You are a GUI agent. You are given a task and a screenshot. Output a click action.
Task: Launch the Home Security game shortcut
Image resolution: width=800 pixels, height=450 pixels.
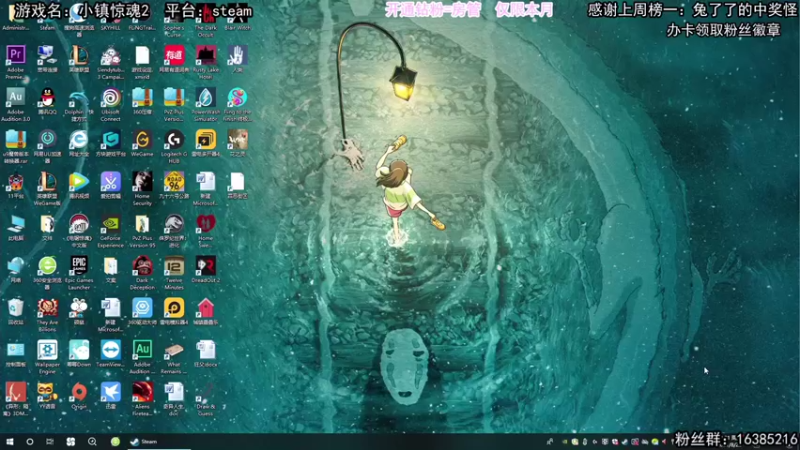click(x=142, y=182)
